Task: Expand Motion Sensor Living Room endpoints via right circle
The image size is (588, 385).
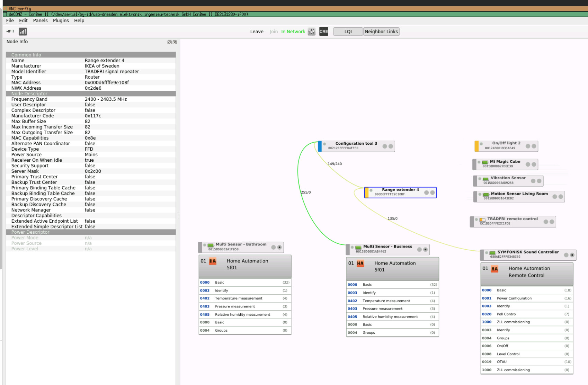Action: [x=561, y=197]
